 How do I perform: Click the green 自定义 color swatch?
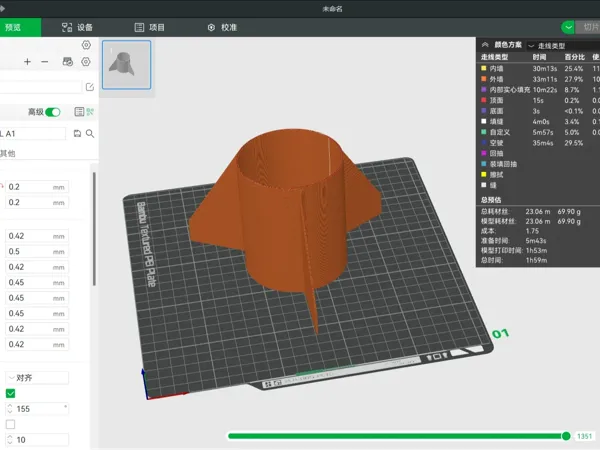(484, 132)
